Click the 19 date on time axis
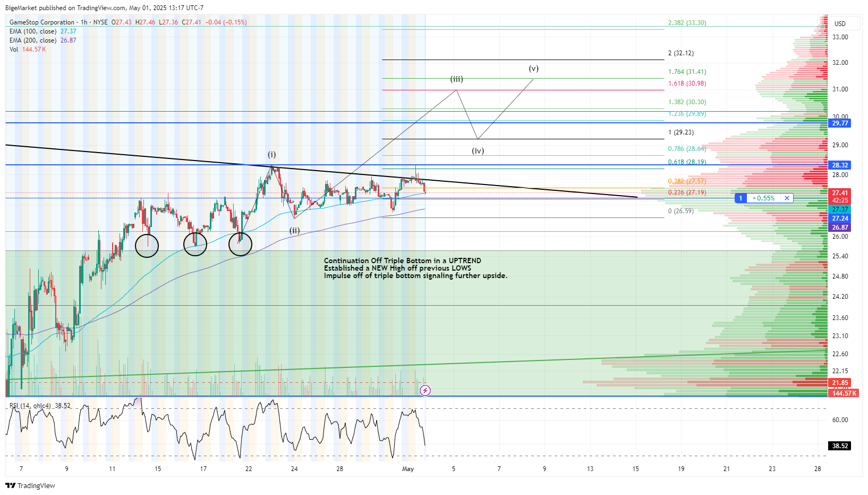Image resolution: width=868 pixels, height=495 pixels. click(681, 469)
